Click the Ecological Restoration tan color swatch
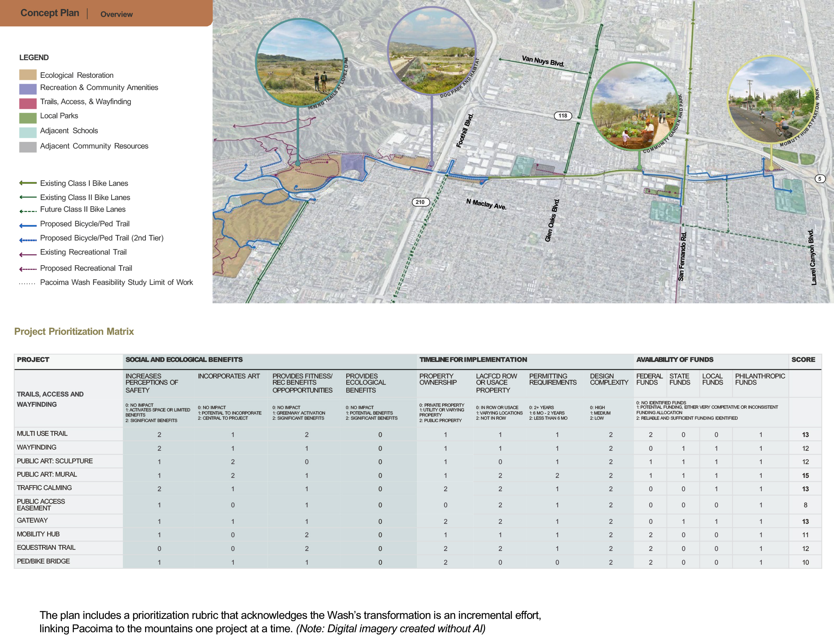The image size is (834, 644). click(x=28, y=75)
